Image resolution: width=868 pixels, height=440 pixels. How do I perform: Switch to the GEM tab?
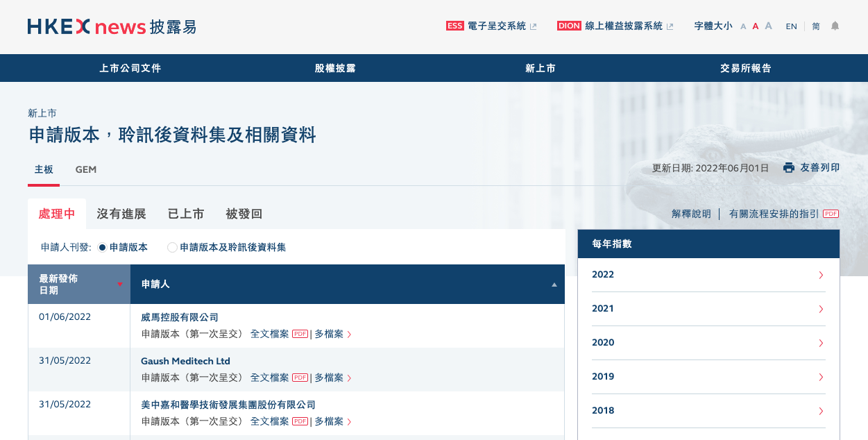86,169
